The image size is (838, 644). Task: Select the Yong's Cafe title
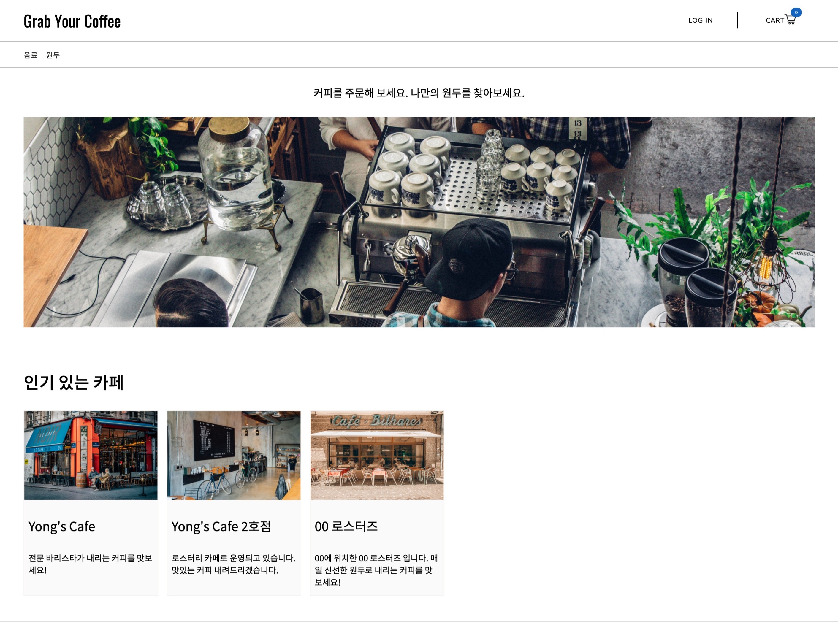pos(62,526)
